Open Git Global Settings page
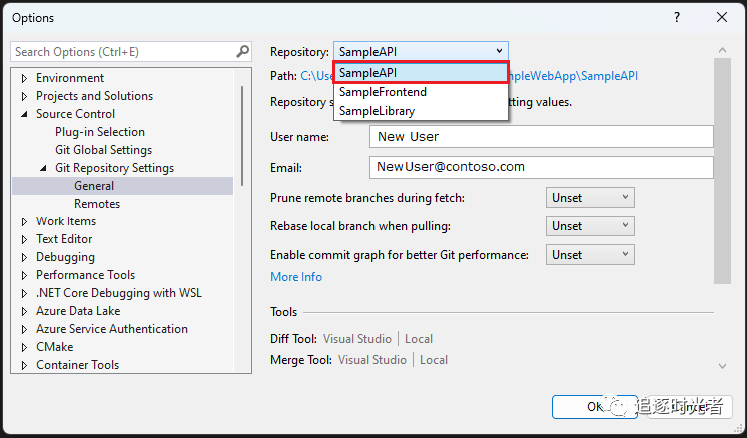 103,150
